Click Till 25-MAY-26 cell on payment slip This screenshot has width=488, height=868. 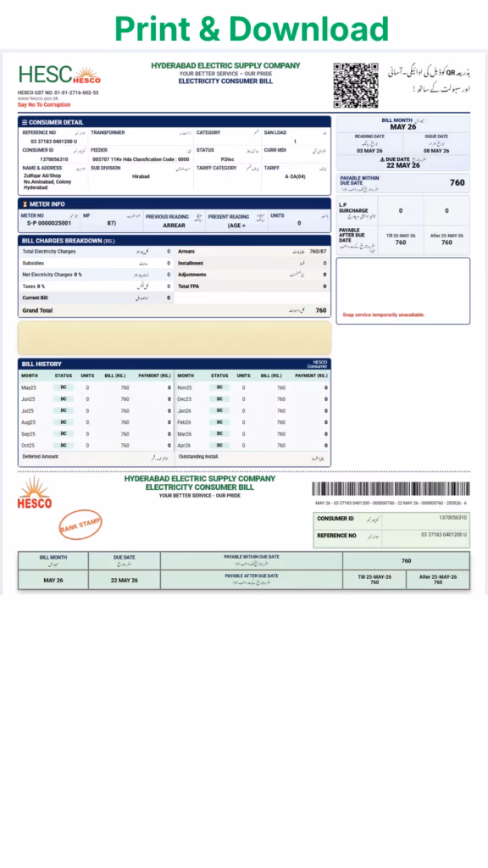(374, 580)
